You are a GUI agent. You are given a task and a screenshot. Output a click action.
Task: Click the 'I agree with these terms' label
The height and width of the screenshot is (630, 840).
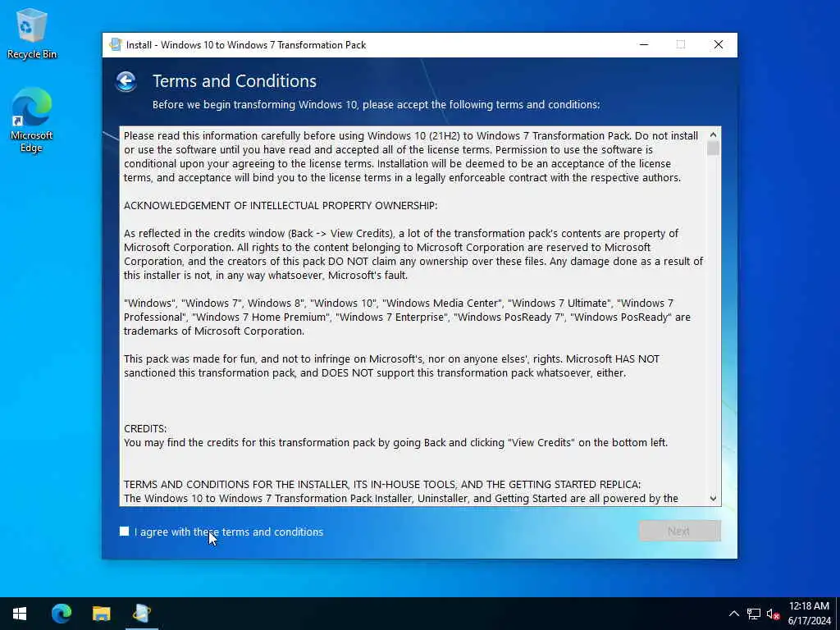(229, 532)
